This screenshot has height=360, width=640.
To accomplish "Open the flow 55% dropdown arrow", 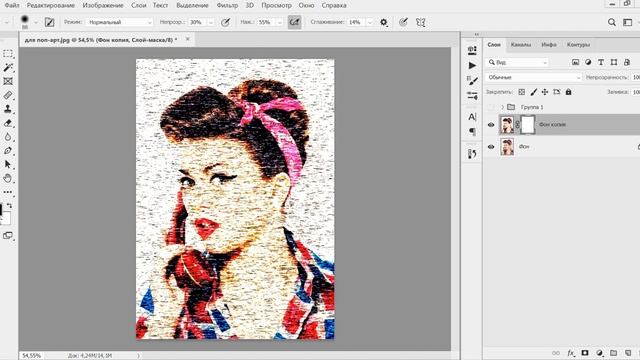I will pos(280,22).
